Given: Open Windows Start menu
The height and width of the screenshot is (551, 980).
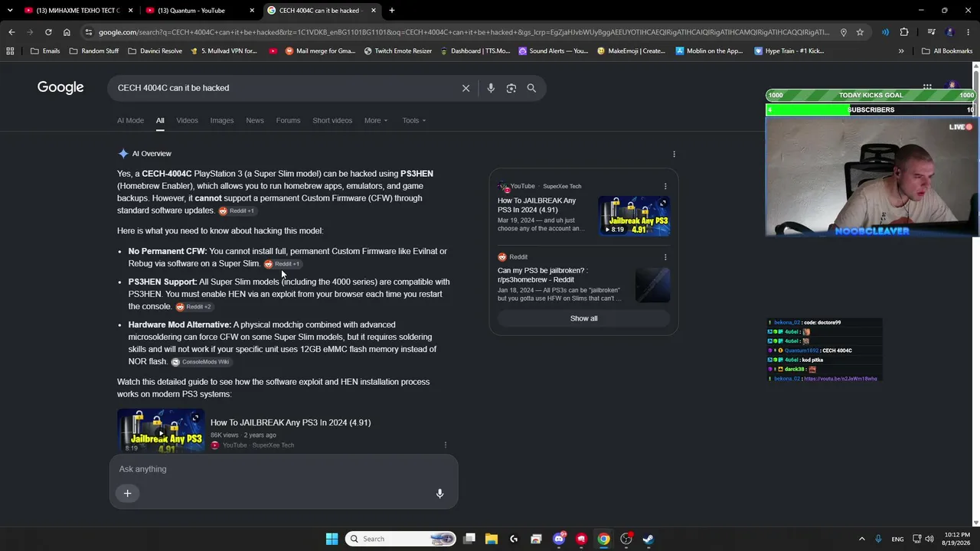Looking at the screenshot, I should 332,539.
